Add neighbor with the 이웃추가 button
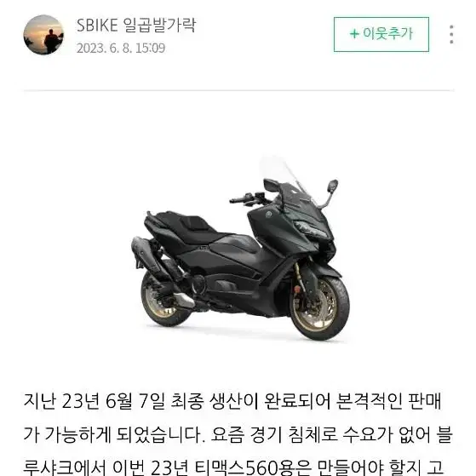This screenshot has height=476, width=476. click(x=381, y=34)
